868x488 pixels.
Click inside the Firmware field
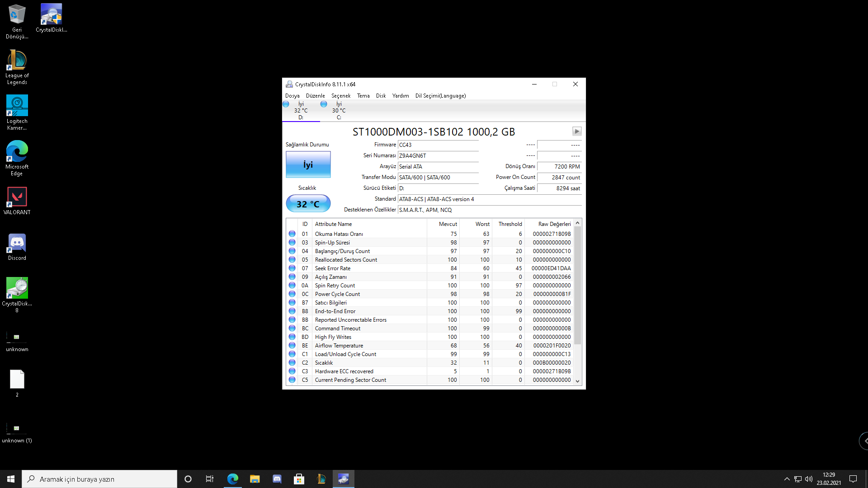click(438, 145)
